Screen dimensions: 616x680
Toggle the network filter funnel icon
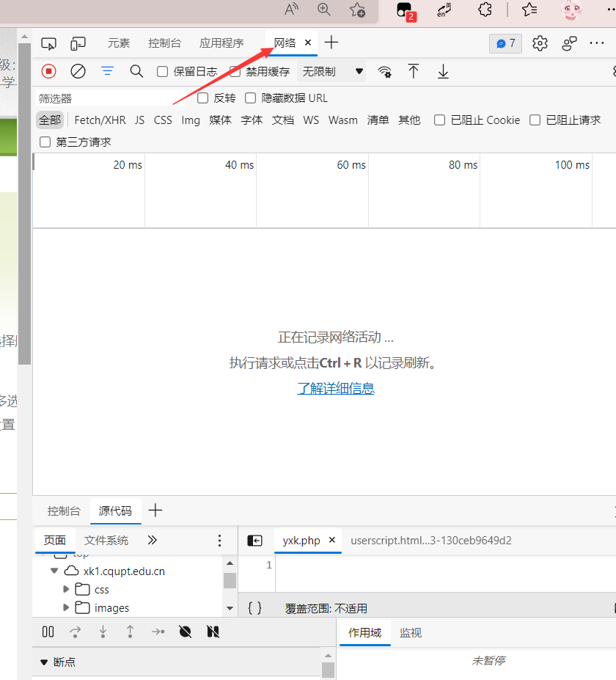[x=108, y=71]
